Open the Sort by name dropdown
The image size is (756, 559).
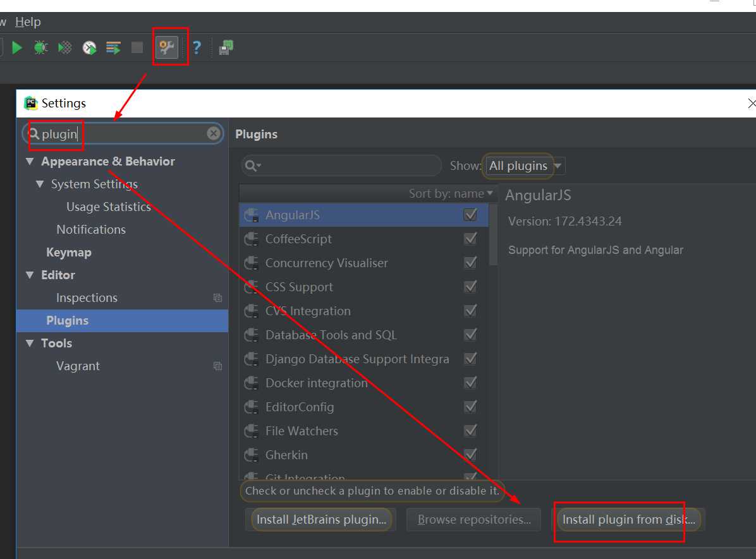pyautogui.click(x=451, y=194)
